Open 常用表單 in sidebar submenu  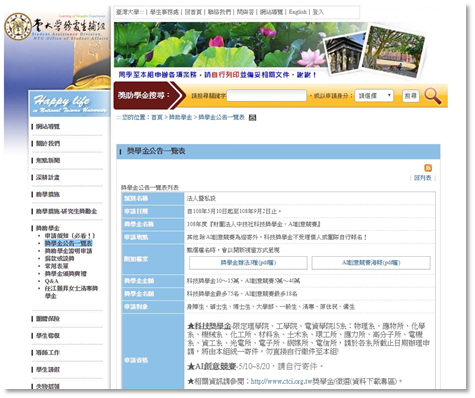(56, 266)
